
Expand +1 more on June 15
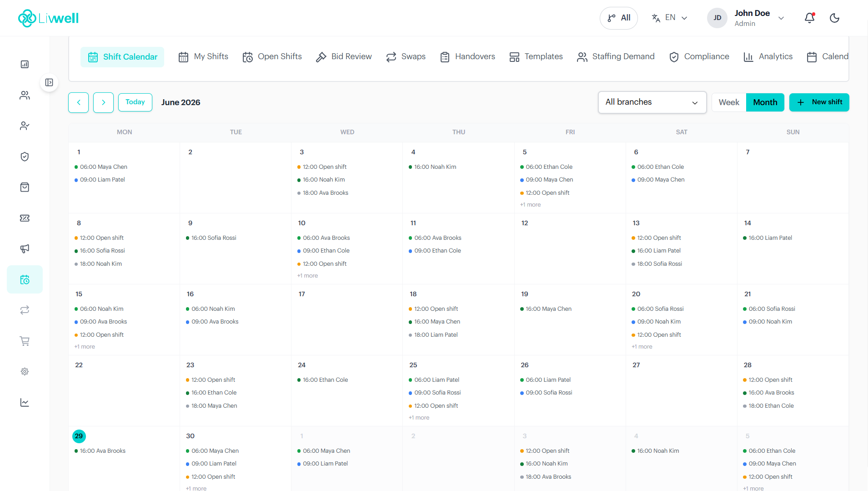pos(85,347)
